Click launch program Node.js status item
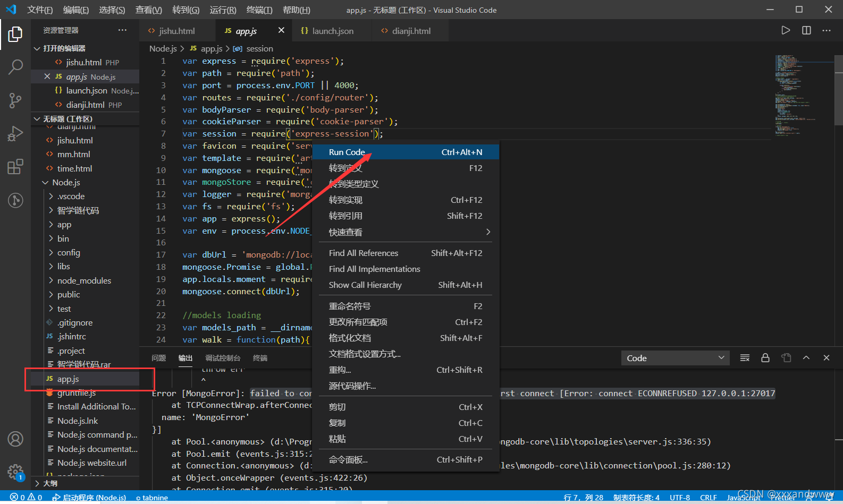843x504 pixels. pyautogui.click(x=89, y=498)
